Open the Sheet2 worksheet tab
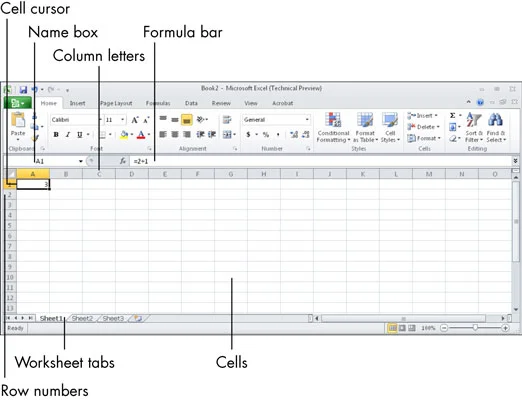This screenshot has height=400, width=522. click(82, 318)
